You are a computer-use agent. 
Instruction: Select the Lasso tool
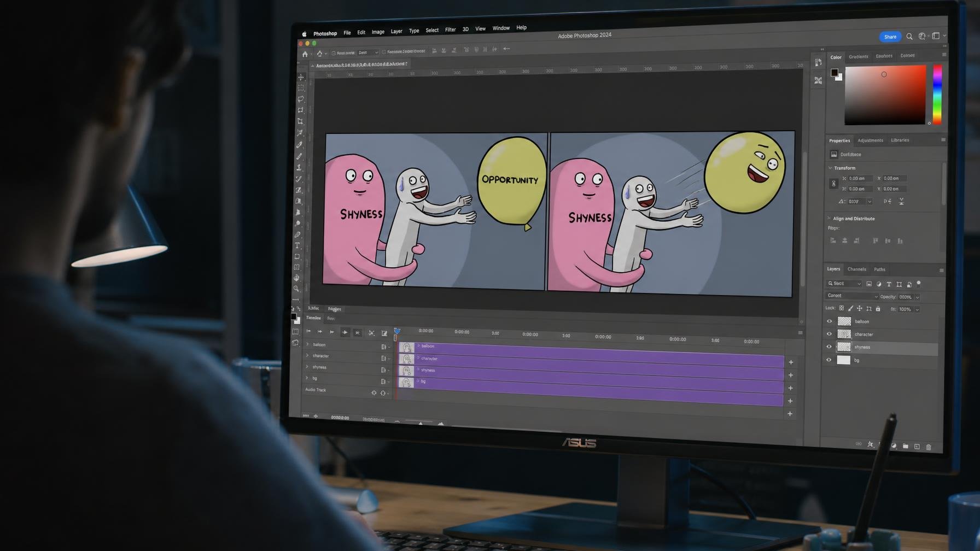click(301, 99)
